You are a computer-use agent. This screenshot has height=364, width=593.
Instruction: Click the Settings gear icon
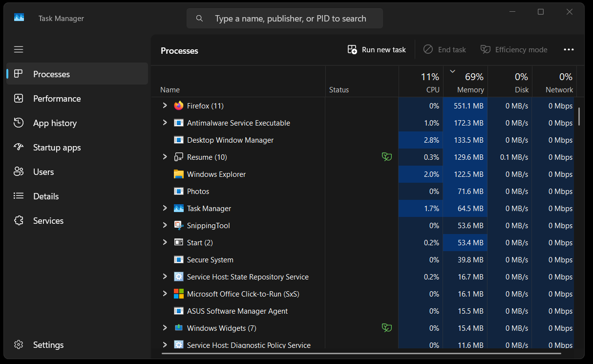click(19, 344)
